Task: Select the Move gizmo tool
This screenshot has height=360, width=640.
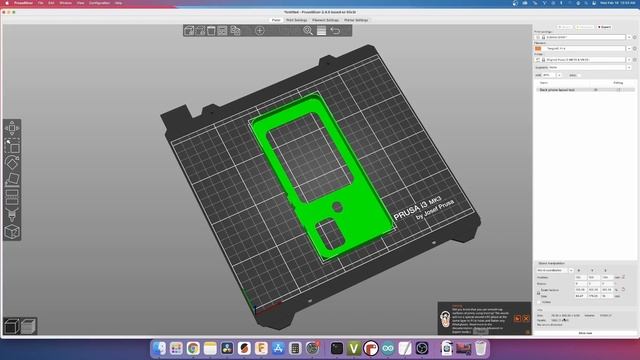Action: pos(12,128)
